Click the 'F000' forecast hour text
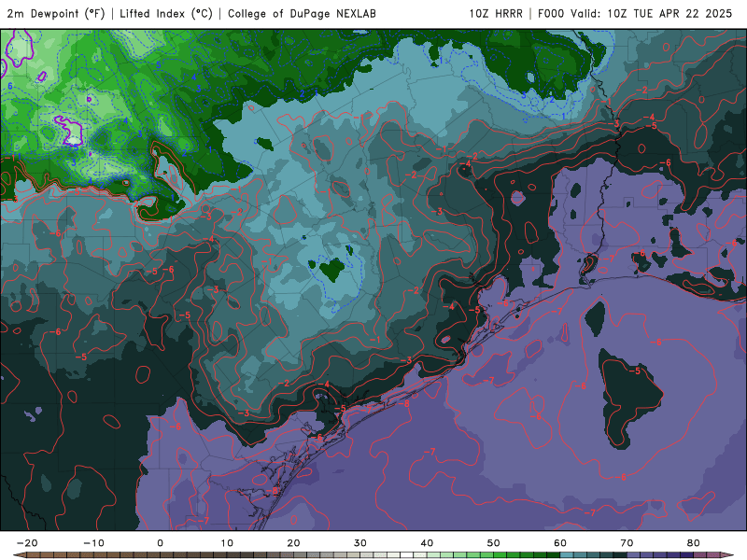The height and width of the screenshot is (560, 747). tap(551, 14)
